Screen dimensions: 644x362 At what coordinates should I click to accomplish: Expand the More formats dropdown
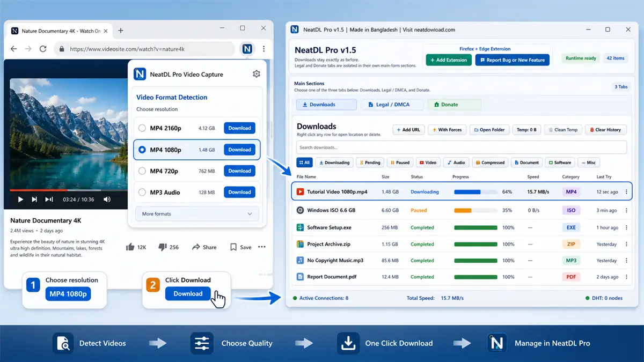point(197,214)
